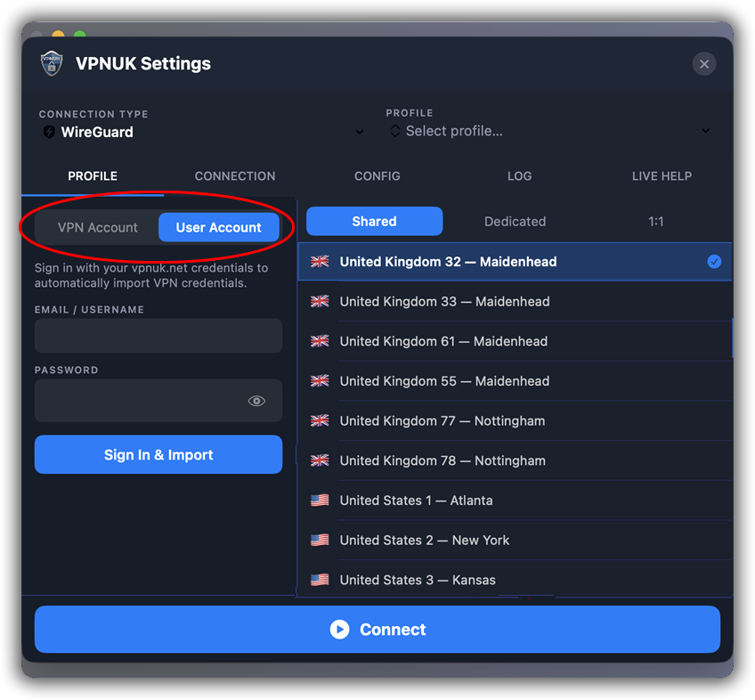
Task: Select United States 1 — Atlanta
Action: 515,501
